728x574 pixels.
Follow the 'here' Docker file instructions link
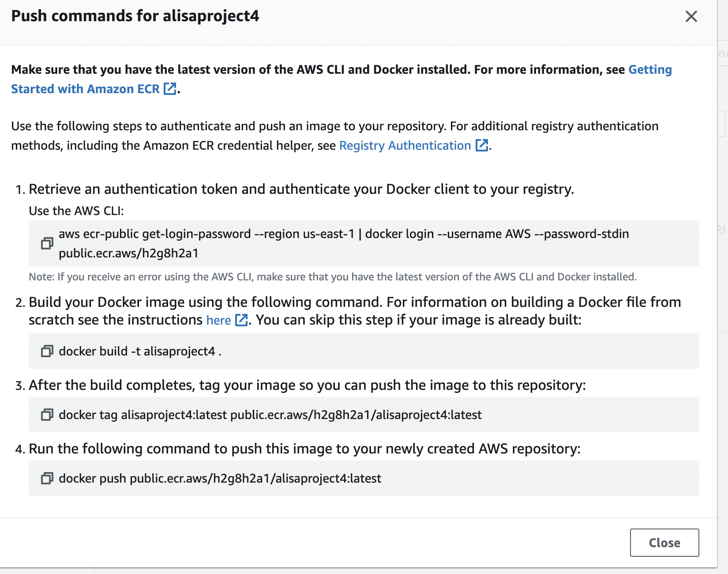218,320
